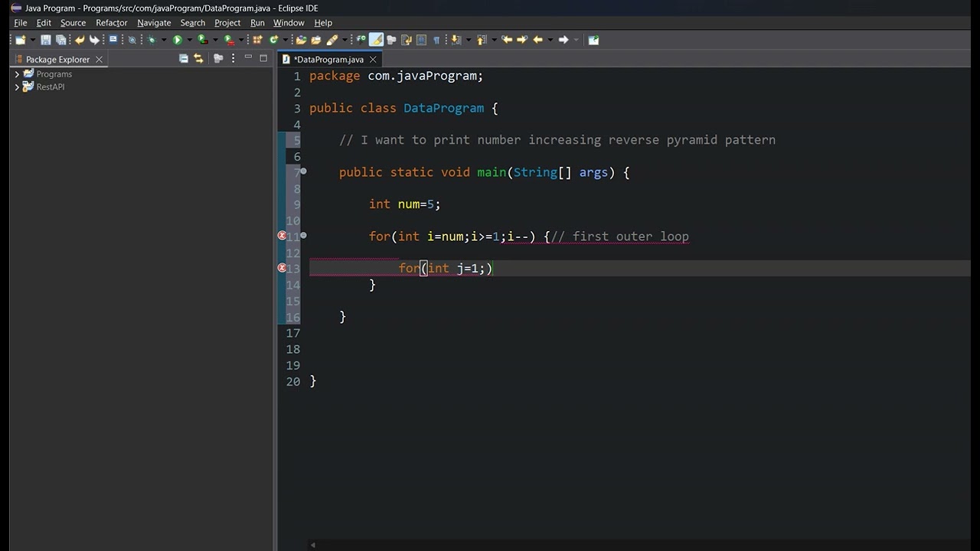Select the RestAPI project in explorer

pyautogui.click(x=51, y=87)
